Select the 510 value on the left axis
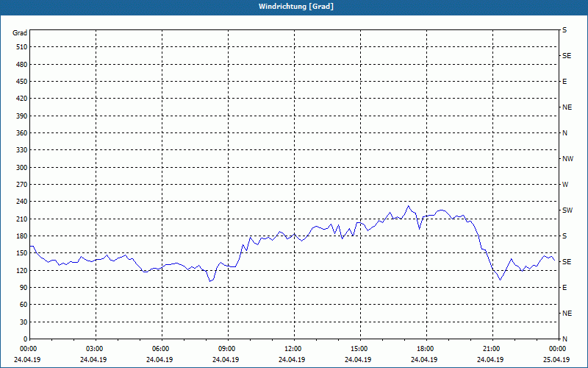The height and width of the screenshot is (368, 588). pos(22,47)
